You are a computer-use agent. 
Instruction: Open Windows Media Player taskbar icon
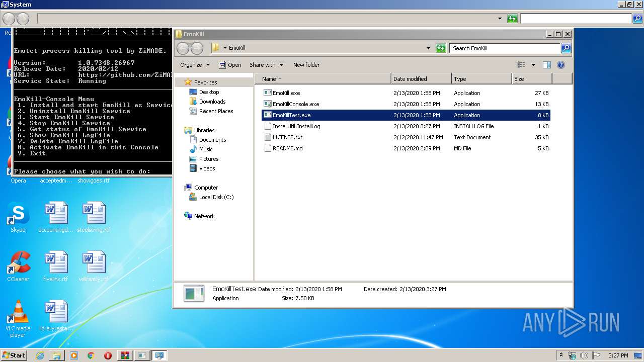[x=74, y=355]
